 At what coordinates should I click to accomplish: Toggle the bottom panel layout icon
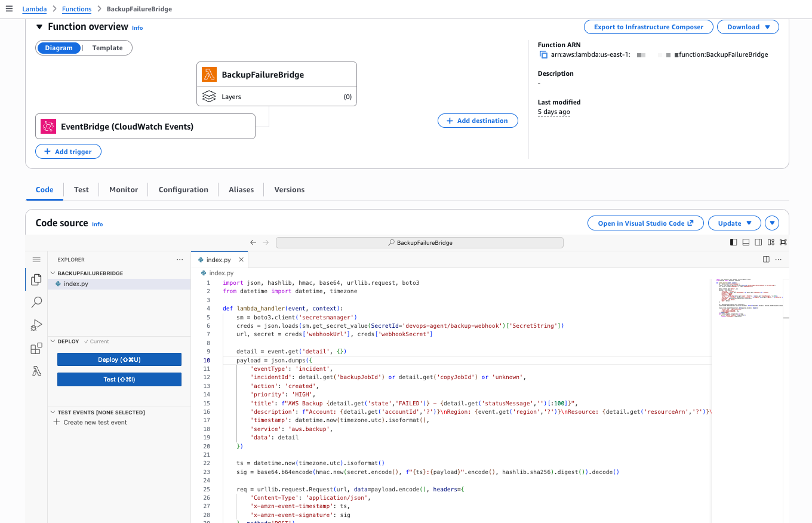746,242
